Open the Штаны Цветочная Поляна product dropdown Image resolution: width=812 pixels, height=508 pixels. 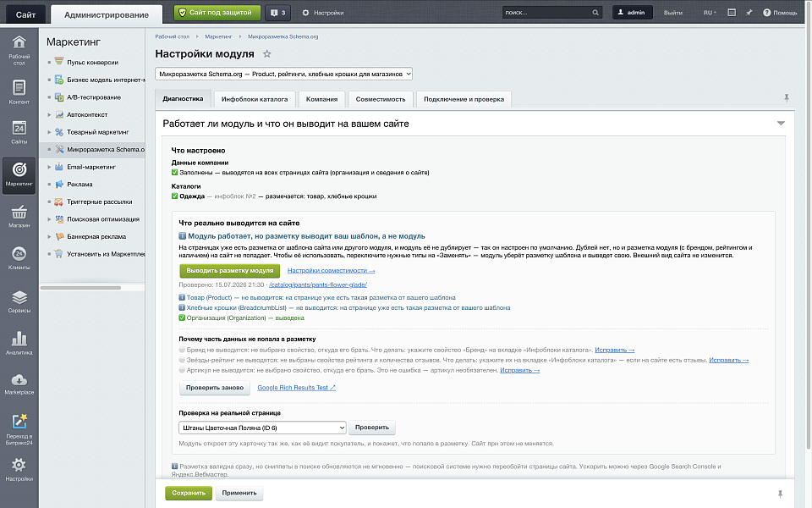tap(262, 428)
